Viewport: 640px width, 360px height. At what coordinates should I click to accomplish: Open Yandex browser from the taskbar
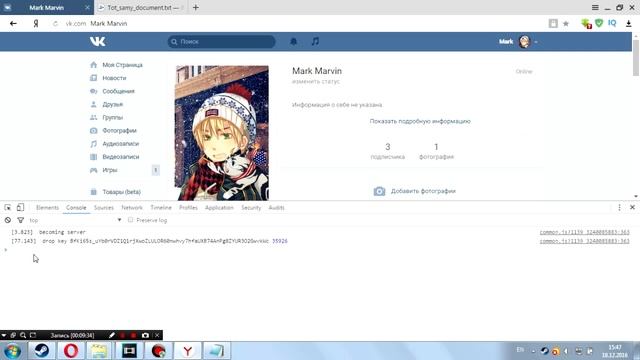(x=187, y=351)
